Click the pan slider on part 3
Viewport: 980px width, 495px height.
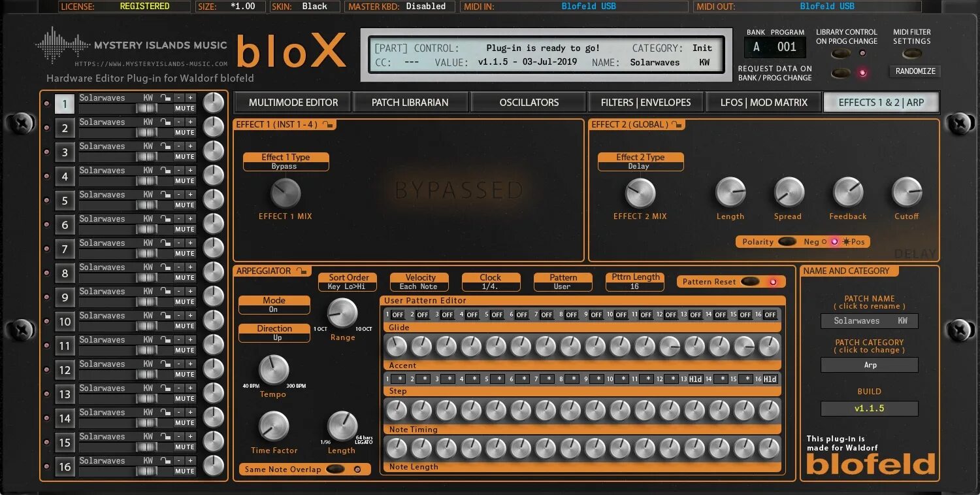pyautogui.click(x=146, y=157)
